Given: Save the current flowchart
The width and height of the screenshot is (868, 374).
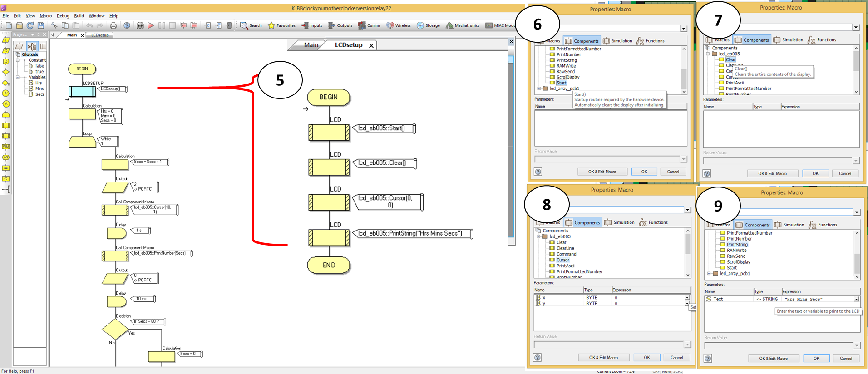Looking at the screenshot, I should click(41, 25).
